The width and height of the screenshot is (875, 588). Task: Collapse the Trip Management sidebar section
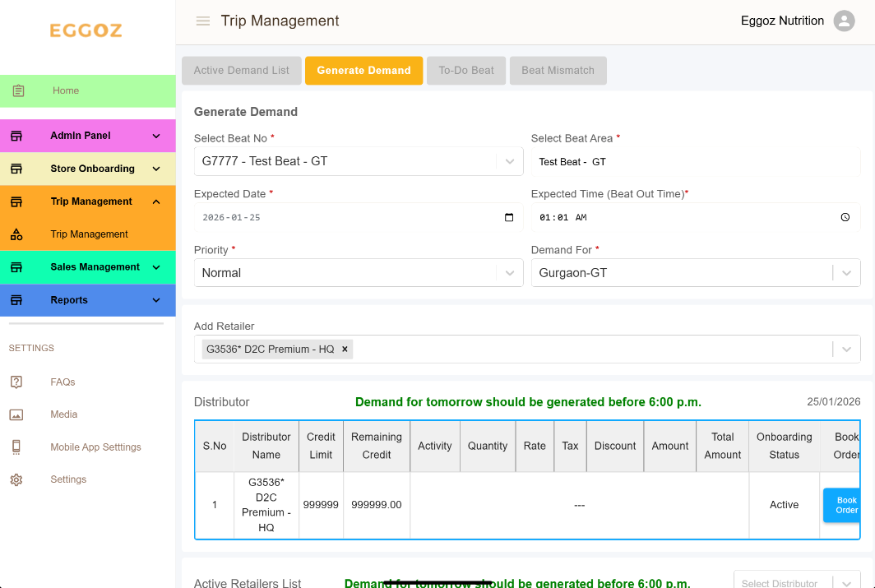[156, 201]
